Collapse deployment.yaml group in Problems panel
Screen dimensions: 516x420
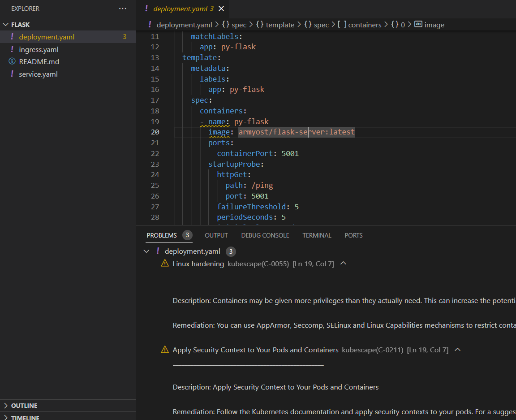(x=146, y=251)
